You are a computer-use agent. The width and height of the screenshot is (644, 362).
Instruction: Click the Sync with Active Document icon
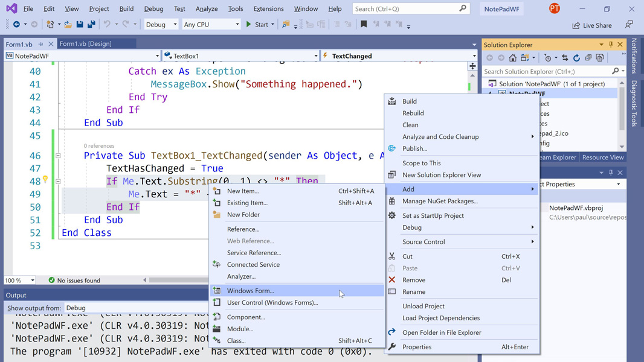click(x=565, y=58)
